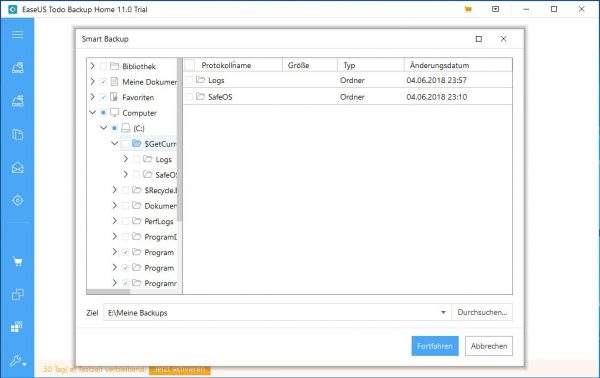Open shopping cart icon in sidebar
The image size is (600, 378).
(17, 262)
